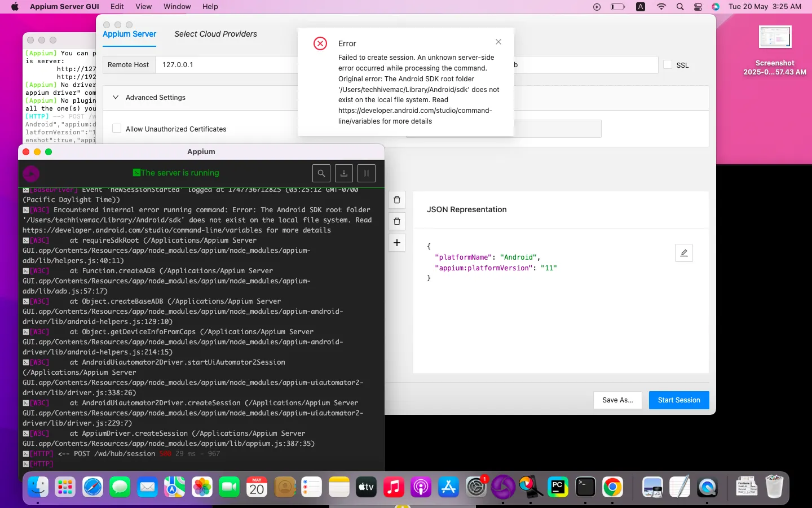The height and width of the screenshot is (508, 812).
Task: Click the Wi-Fi icon in menu bar
Action: 661,7
